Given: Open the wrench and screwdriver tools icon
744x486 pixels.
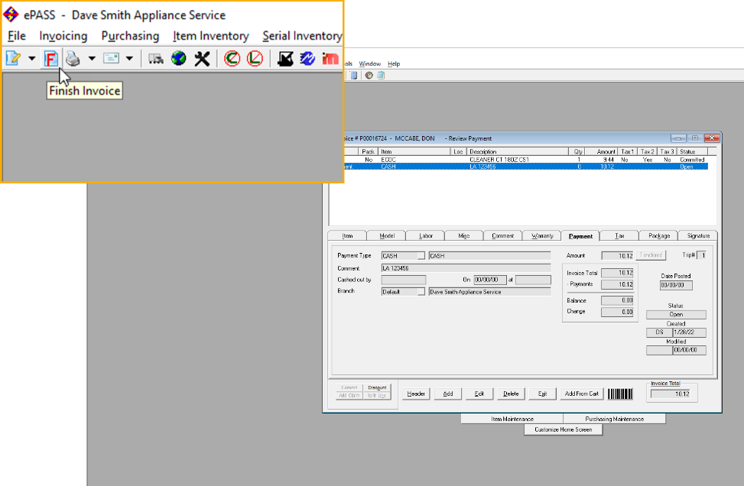Looking at the screenshot, I should click(x=202, y=59).
